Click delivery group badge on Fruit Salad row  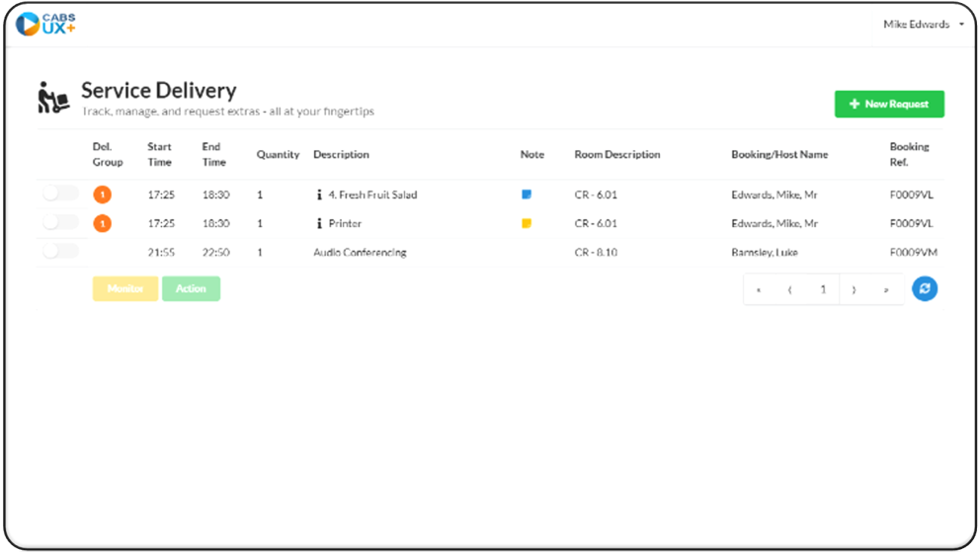102,195
